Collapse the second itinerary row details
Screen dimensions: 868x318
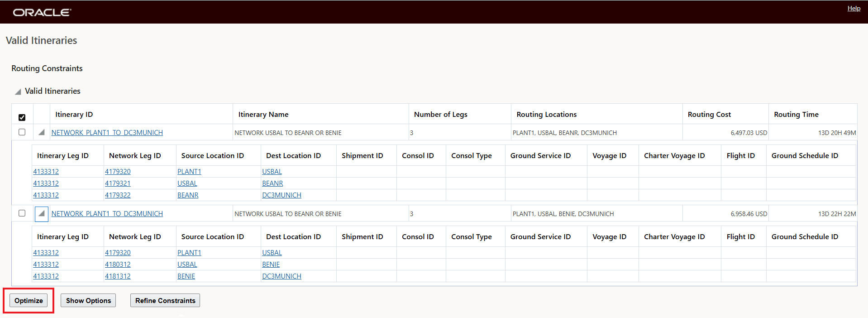tap(42, 213)
